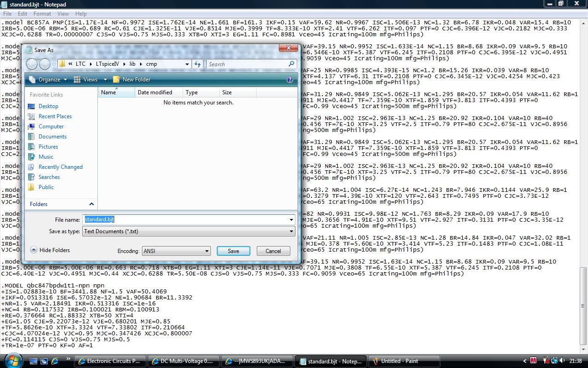Create a New Folder
This screenshot has height=368, width=588.
(x=131, y=80)
